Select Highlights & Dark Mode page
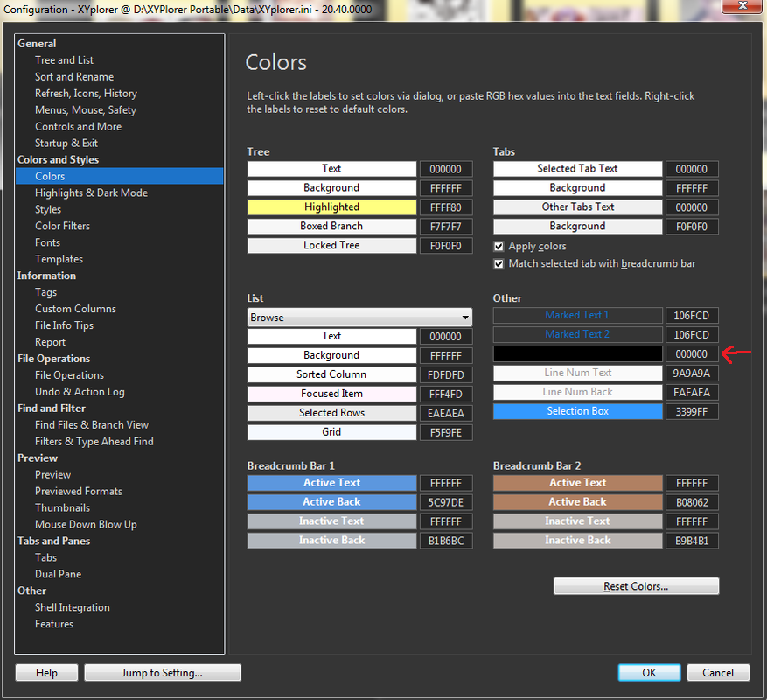The image size is (767, 700). [x=92, y=192]
